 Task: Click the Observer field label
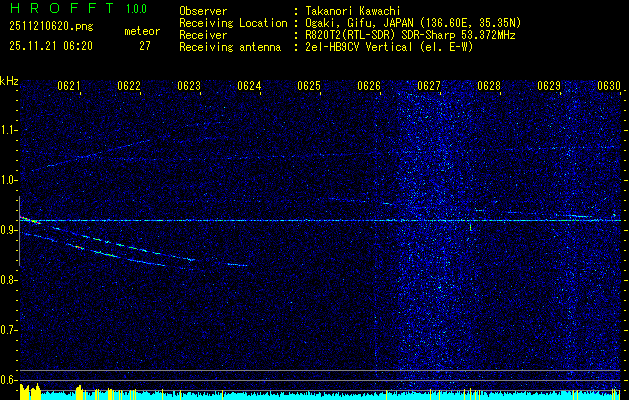(x=203, y=11)
